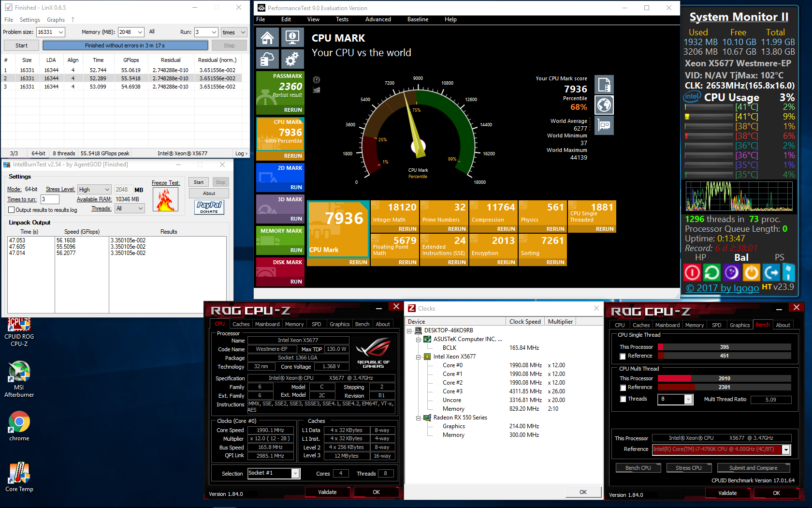Click red shutdown icon in System Monitor

[x=692, y=273]
